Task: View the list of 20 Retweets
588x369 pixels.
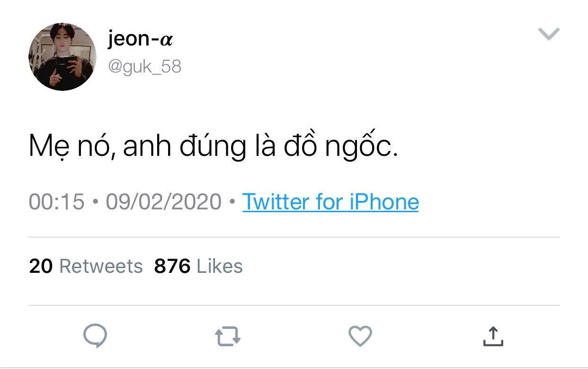Action: point(86,266)
